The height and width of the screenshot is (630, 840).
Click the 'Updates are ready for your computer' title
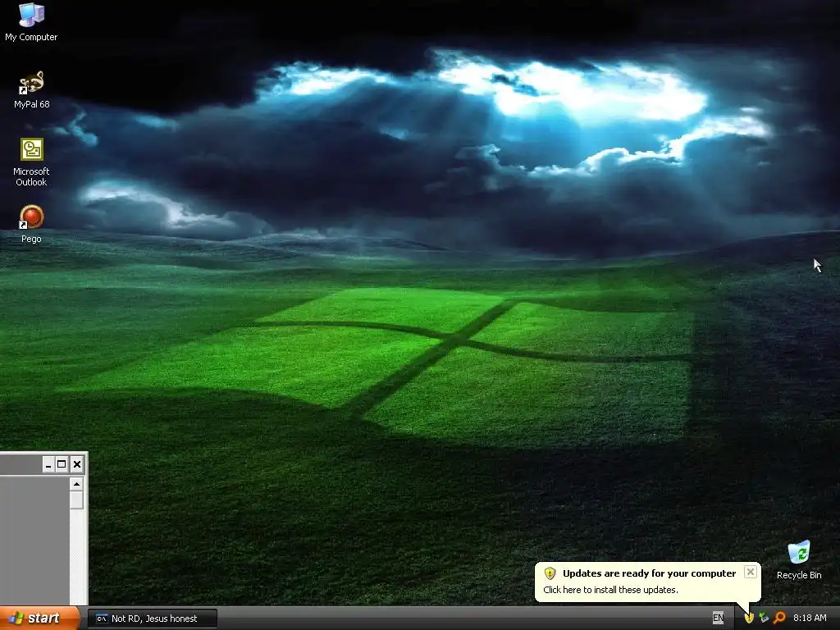coord(650,573)
